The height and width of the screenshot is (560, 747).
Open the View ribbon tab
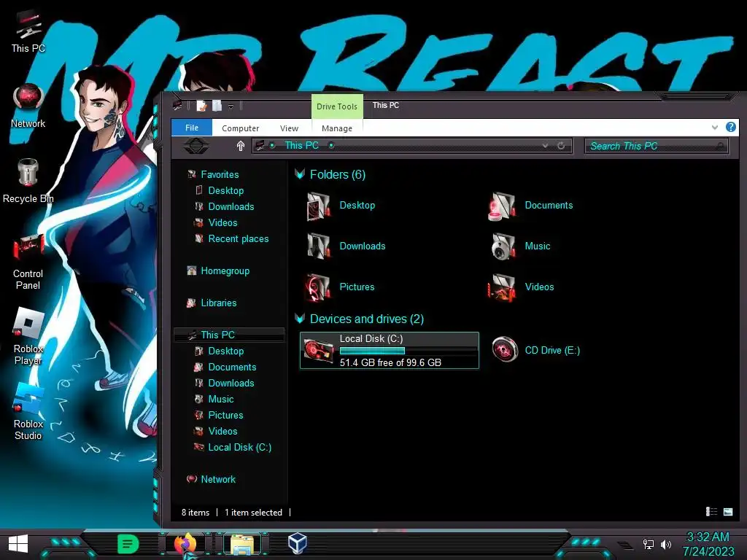(289, 128)
